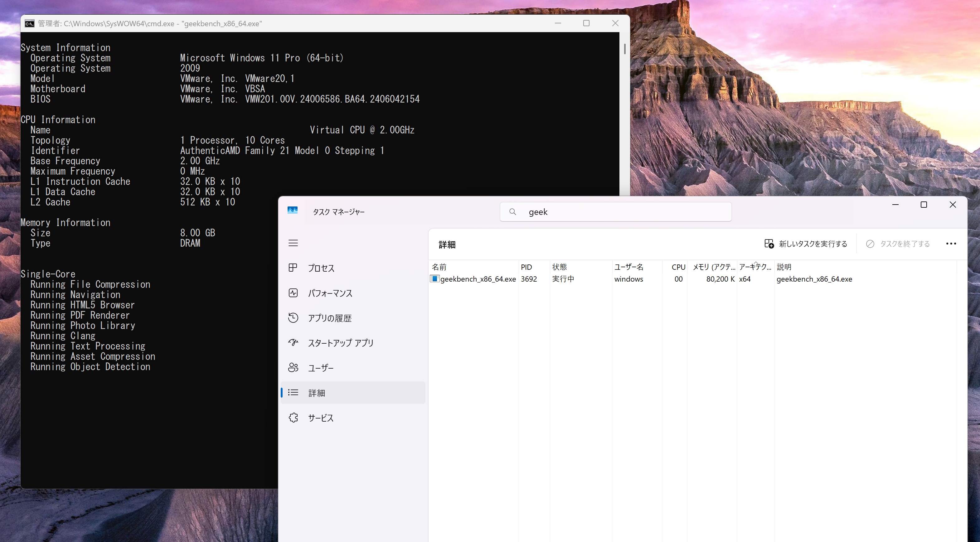Screen dimensions: 980x542
Task: Click inside the search field containing geek
Action: click(x=609, y=212)
